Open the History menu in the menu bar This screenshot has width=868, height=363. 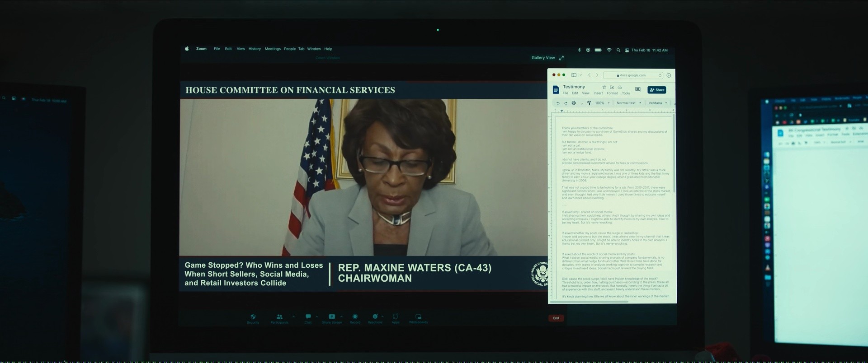point(255,49)
